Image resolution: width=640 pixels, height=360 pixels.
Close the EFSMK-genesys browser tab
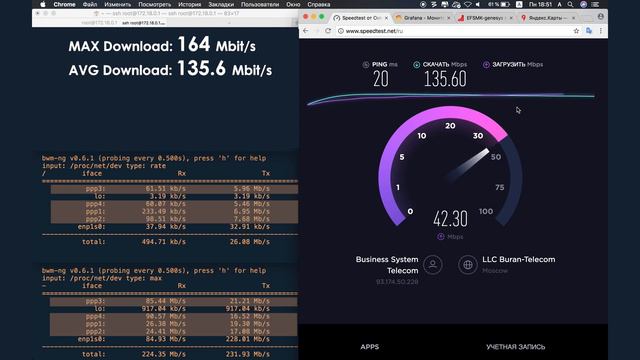pos(511,18)
